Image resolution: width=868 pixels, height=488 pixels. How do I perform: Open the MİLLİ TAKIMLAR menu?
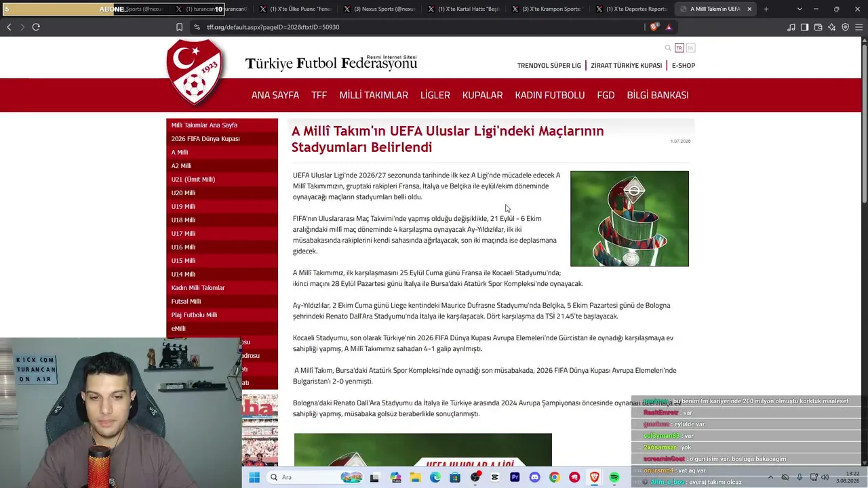pos(374,95)
